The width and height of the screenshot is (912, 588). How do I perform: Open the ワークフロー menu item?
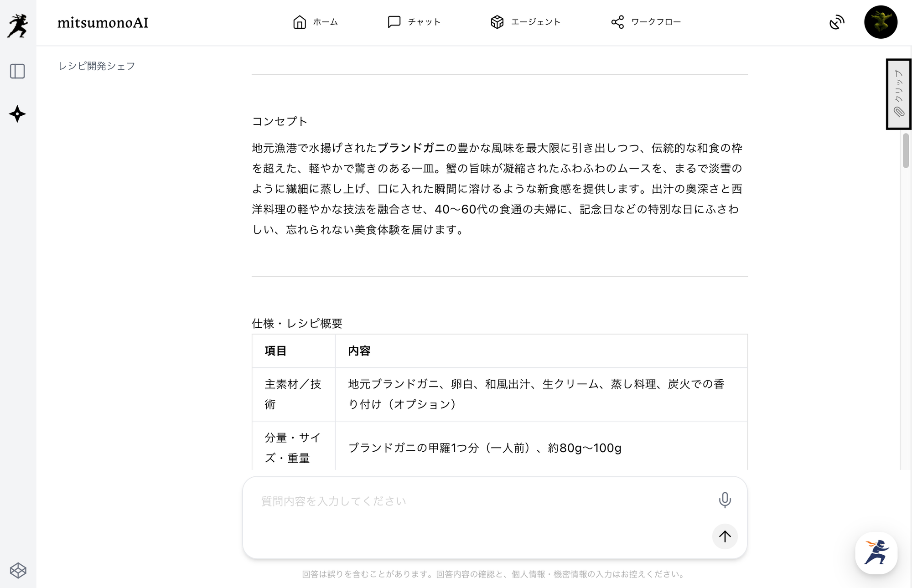pyautogui.click(x=656, y=22)
